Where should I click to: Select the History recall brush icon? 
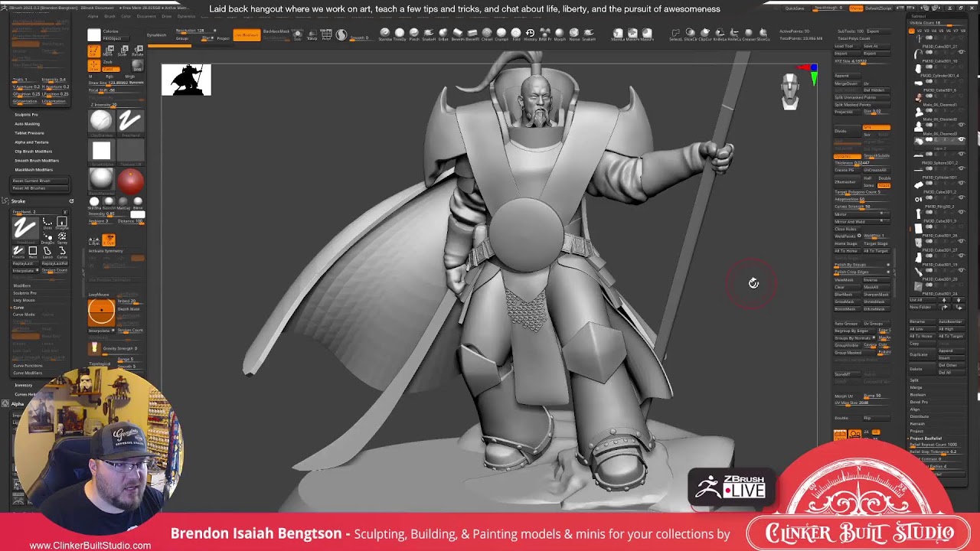530,33
